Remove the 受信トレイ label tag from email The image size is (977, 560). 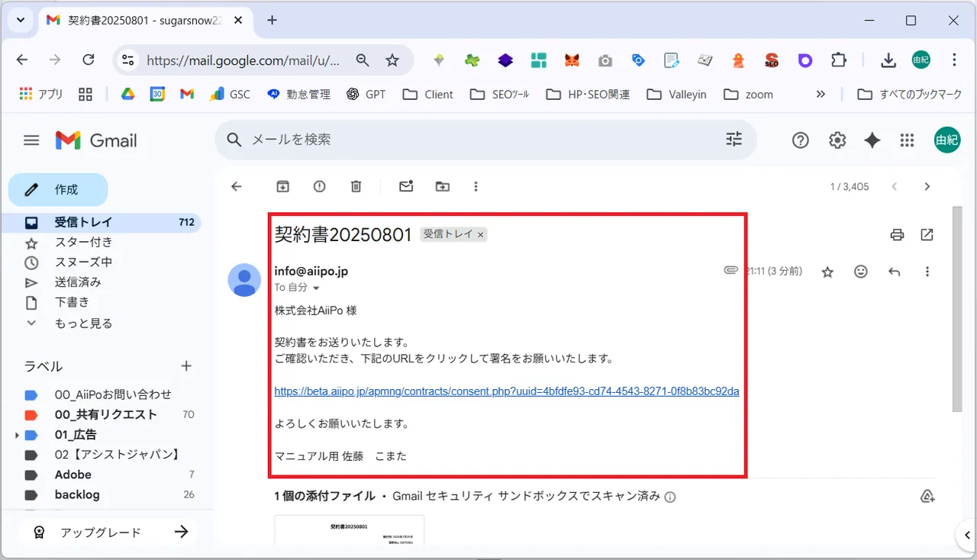[x=481, y=235]
